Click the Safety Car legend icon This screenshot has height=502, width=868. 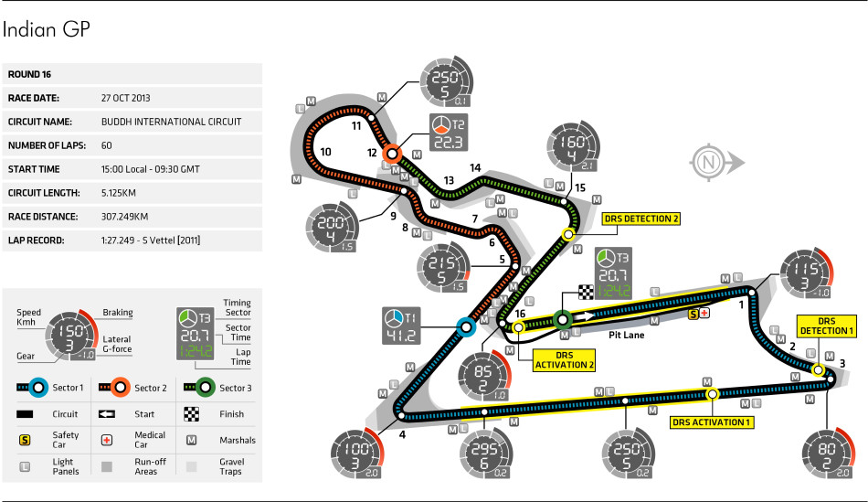pos(25,440)
